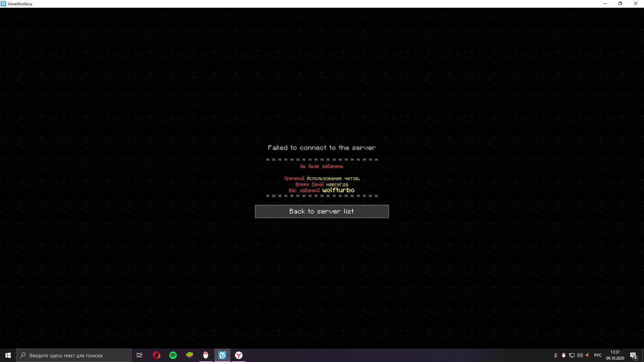This screenshot has height=362, width=644.
Task: Click the network status taskbar icon
Action: [x=571, y=355]
